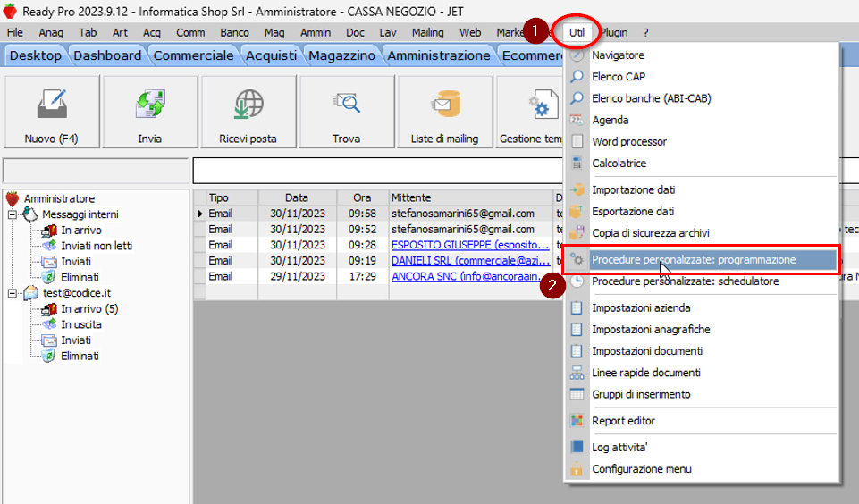The height and width of the screenshot is (504, 859).
Task: Open the Mag menu
Action: tap(274, 32)
